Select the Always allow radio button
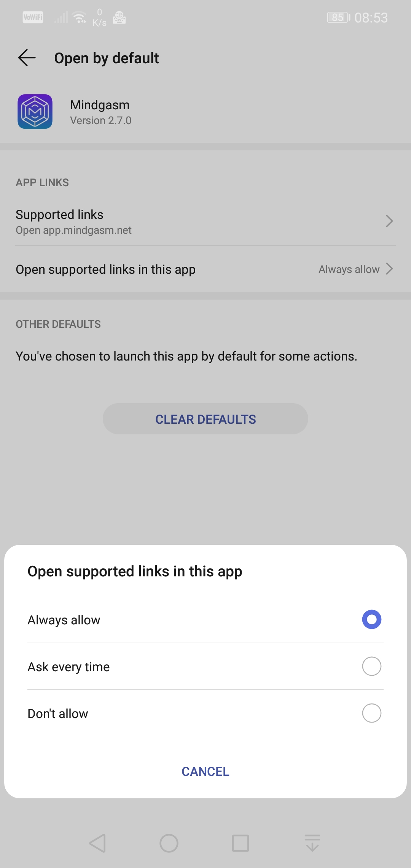 pos(372,619)
